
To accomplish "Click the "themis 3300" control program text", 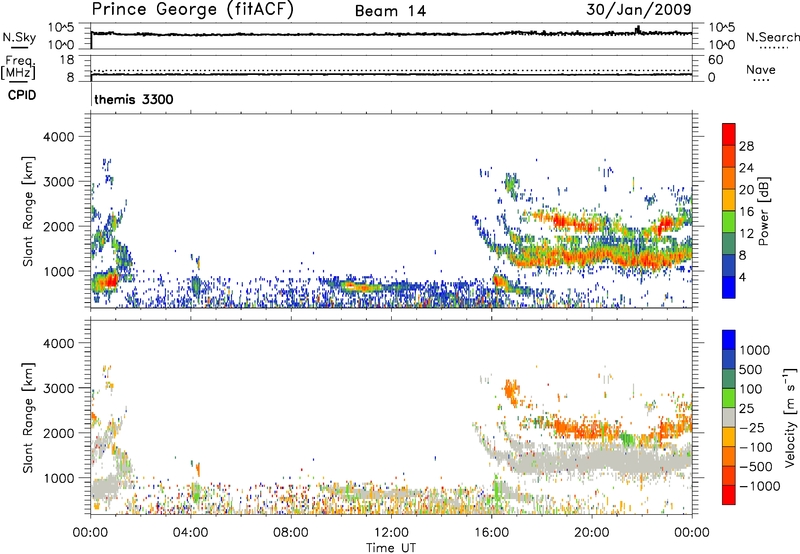I will (134, 99).
